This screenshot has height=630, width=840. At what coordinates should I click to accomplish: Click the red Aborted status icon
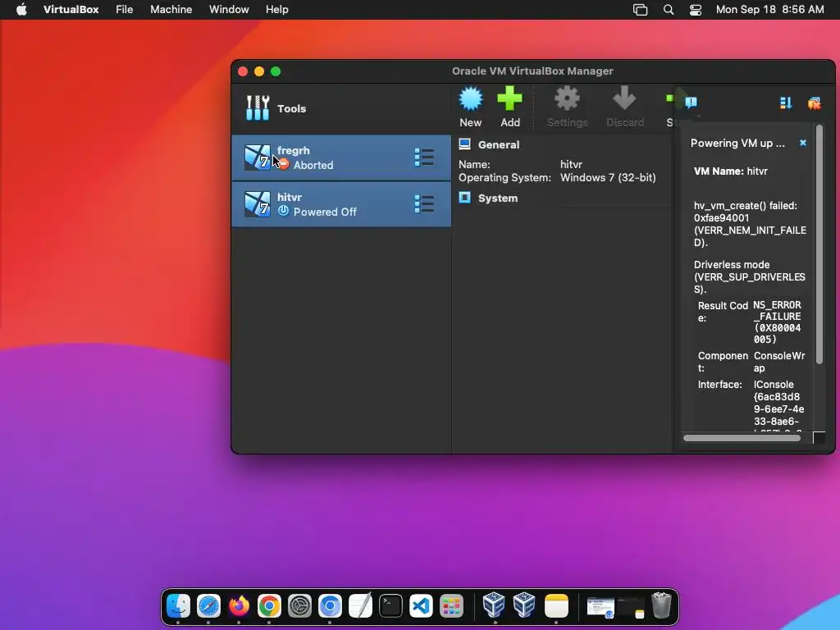pos(283,164)
